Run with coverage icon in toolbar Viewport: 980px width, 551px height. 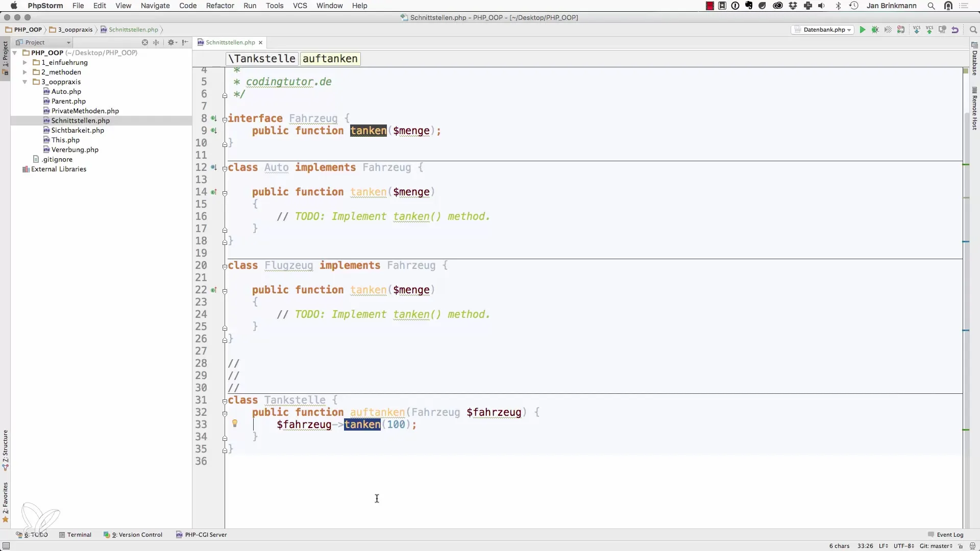(x=888, y=30)
